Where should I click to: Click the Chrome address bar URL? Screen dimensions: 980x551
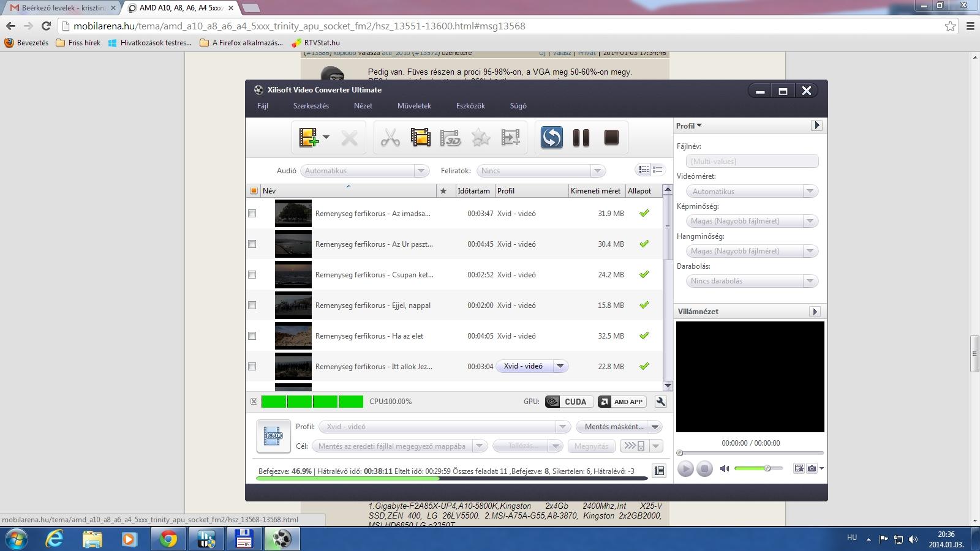point(299,26)
